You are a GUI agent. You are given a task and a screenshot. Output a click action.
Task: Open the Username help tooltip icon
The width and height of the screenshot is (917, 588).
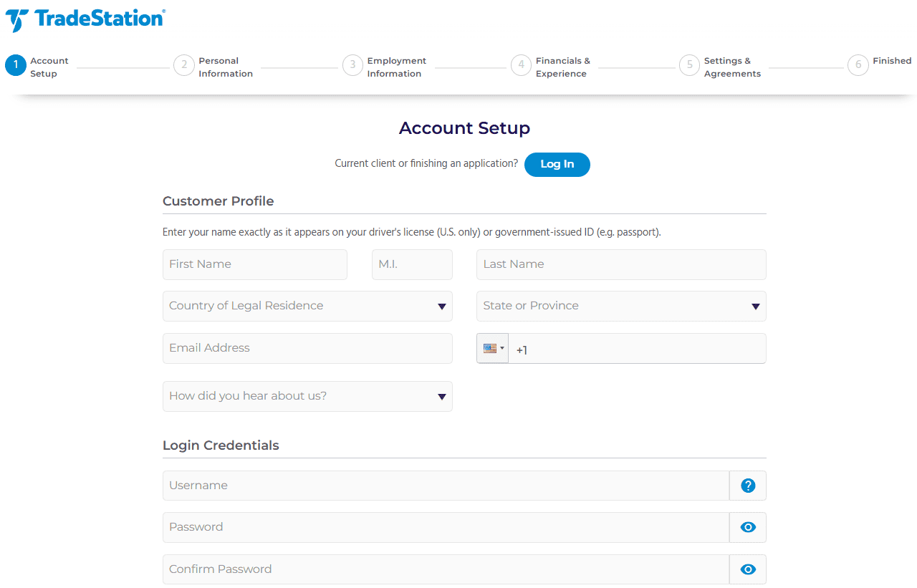coord(747,485)
